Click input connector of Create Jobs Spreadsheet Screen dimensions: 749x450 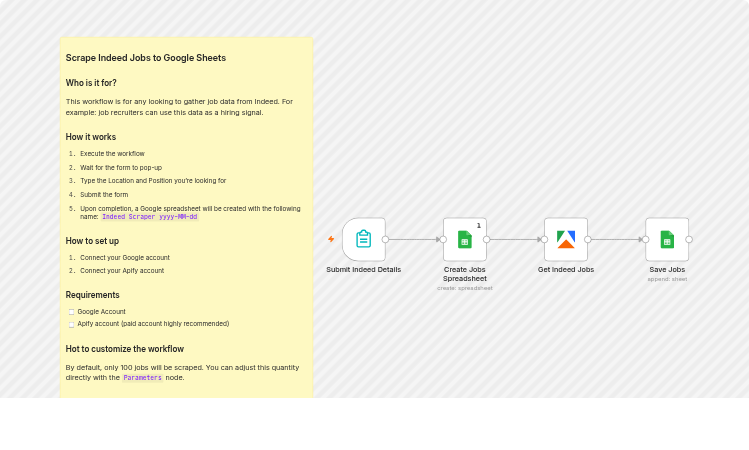[x=443, y=239]
